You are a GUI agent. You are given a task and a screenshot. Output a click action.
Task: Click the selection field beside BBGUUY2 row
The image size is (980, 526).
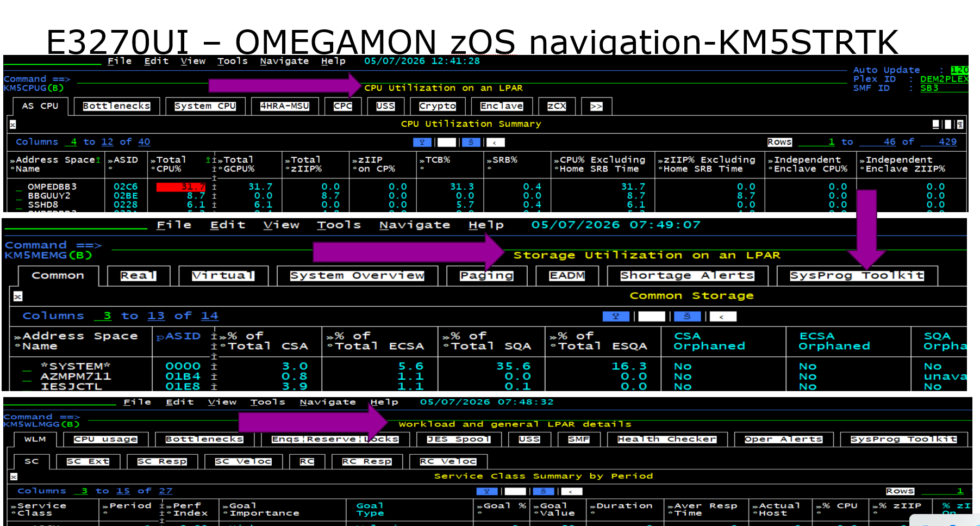[19, 196]
